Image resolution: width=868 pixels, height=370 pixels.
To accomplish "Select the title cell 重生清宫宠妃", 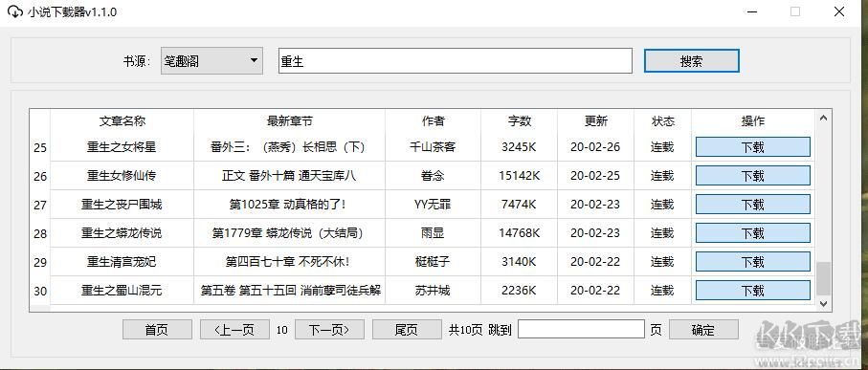I will (x=122, y=262).
